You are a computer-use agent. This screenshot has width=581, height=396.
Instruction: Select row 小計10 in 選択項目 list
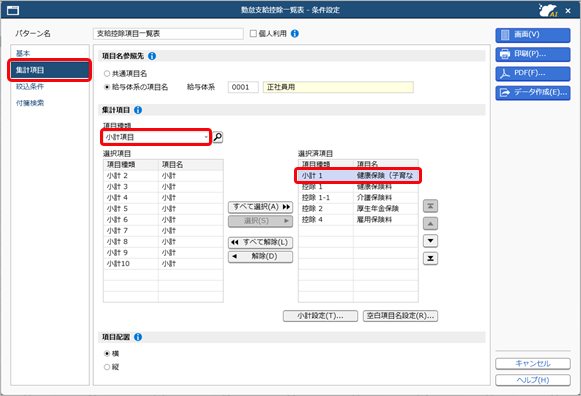coord(163,264)
